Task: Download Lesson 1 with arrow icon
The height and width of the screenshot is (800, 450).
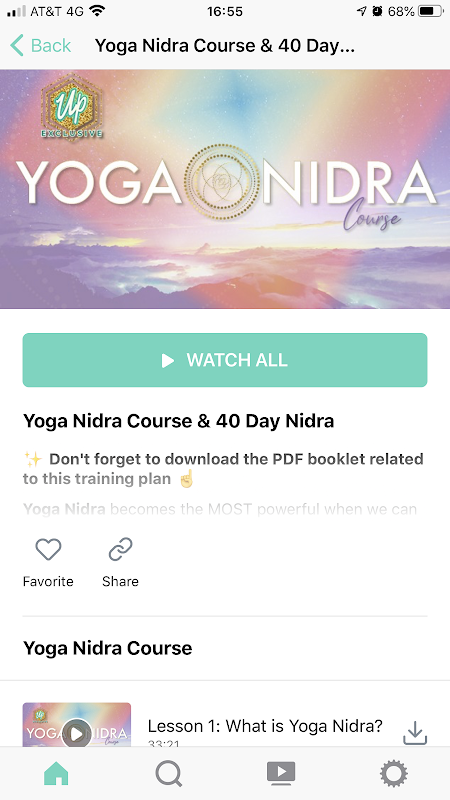Action: pyautogui.click(x=415, y=733)
